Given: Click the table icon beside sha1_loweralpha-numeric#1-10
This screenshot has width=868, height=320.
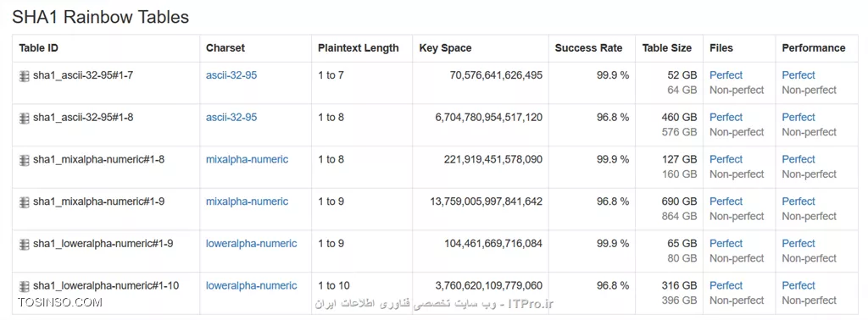Looking at the screenshot, I should pyautogui.click(x=24, y=286).
